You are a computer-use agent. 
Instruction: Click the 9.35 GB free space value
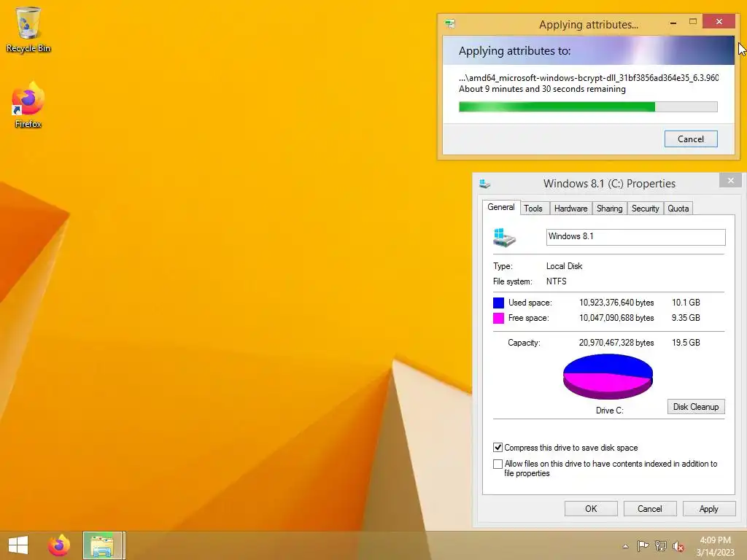686,318
